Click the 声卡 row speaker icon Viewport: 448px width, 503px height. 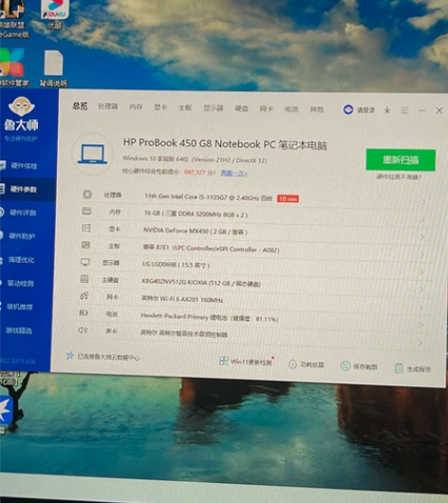tap(83, 329)
